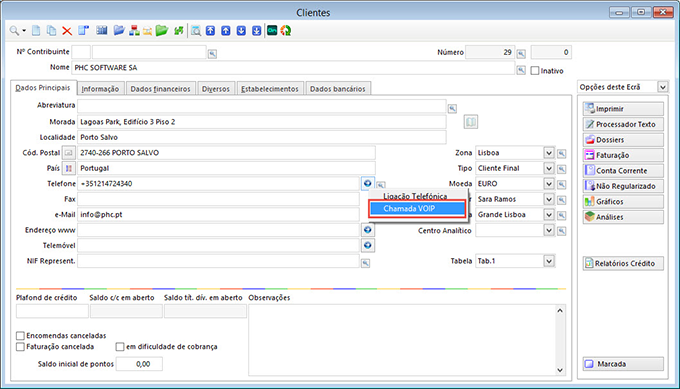Viewport: 680px width, 389px height.
Task: Toggle the Inativo checkbox
Action: click(x=535, y=71)
